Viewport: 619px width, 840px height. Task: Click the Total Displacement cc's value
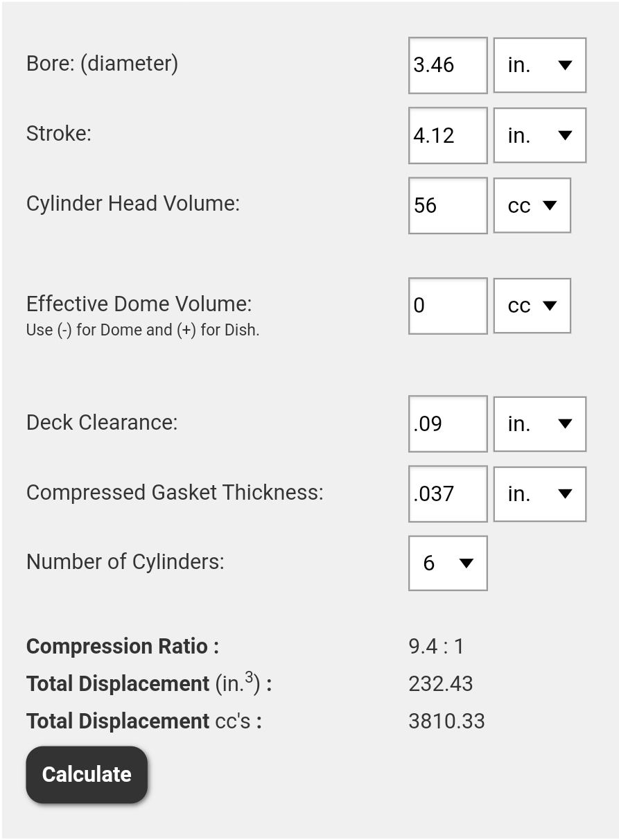click(x=446, y=721)
